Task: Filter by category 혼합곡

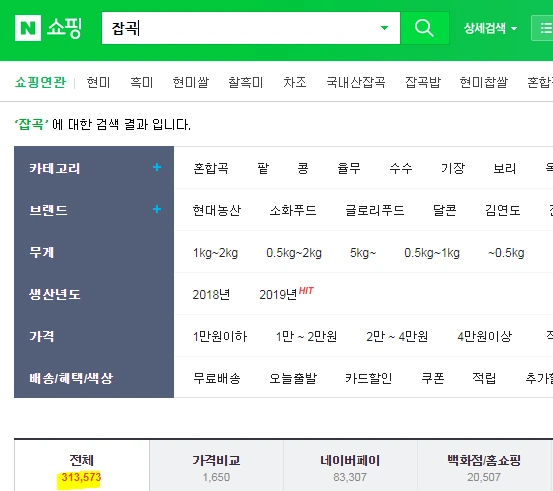Action: [211, 168]
